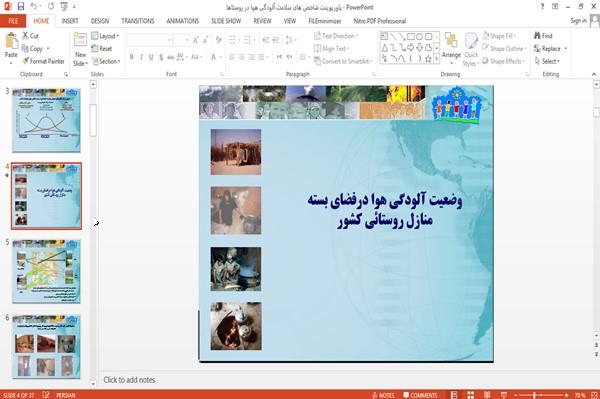Toggle Bold formatting
600x399 pixels.
pos(132,57)
